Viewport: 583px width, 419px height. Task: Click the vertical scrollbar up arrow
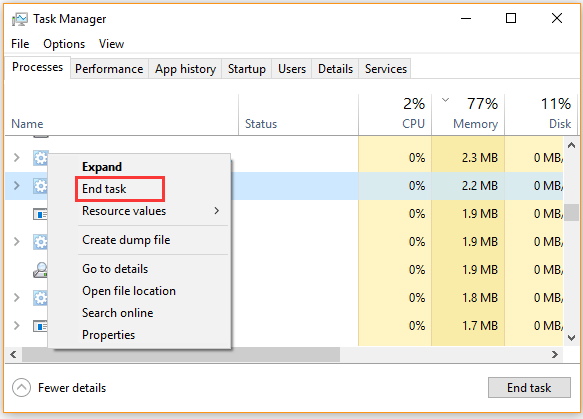point(571,145)
